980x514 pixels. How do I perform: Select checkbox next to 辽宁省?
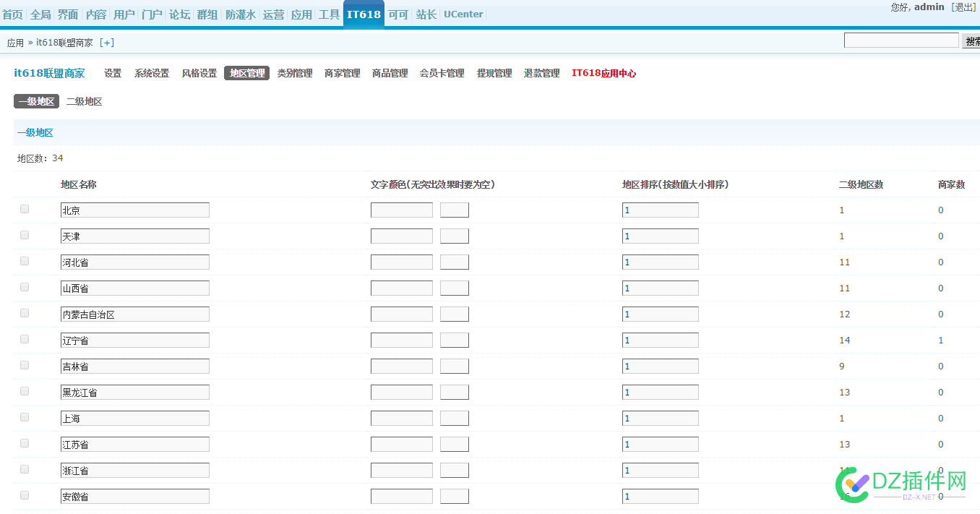25,339
